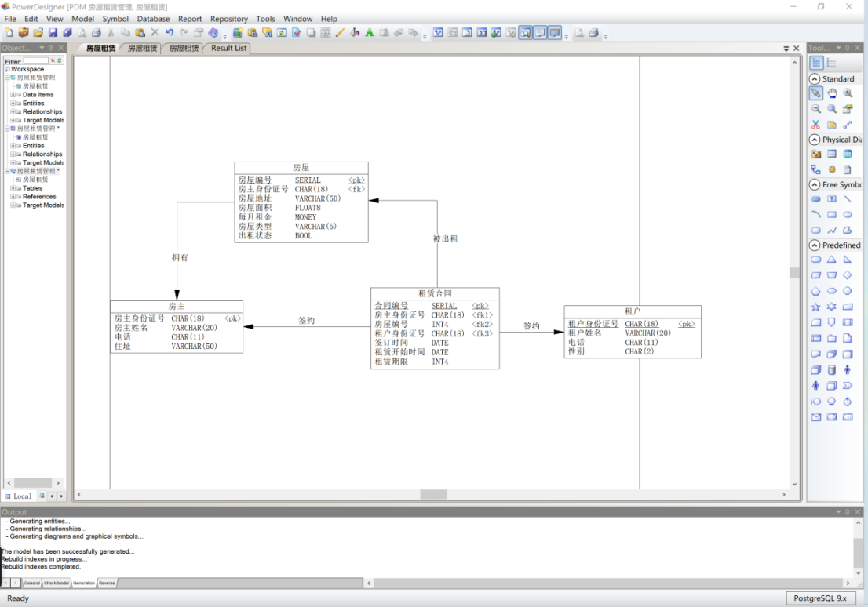Click the Undo arrow in the toolbar

[x=170, y=33]
